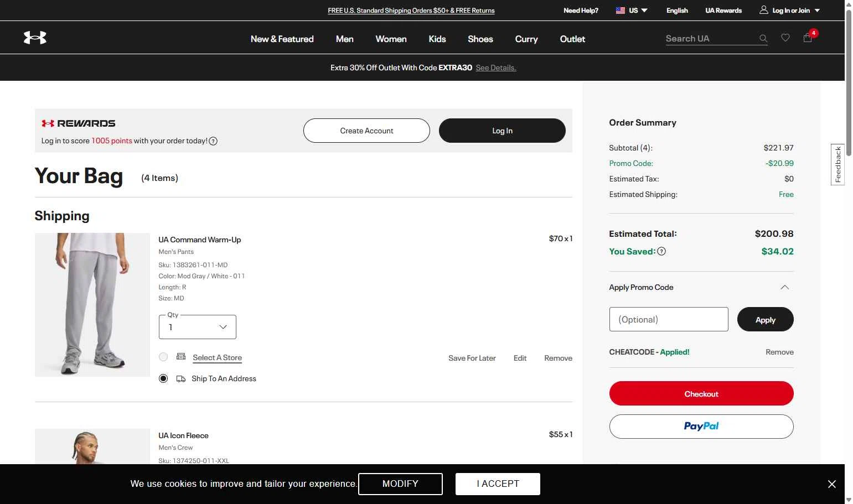Edit the UA Command Warm-Up item
Viewport: 853px width, 504px height.
[520, 358]
